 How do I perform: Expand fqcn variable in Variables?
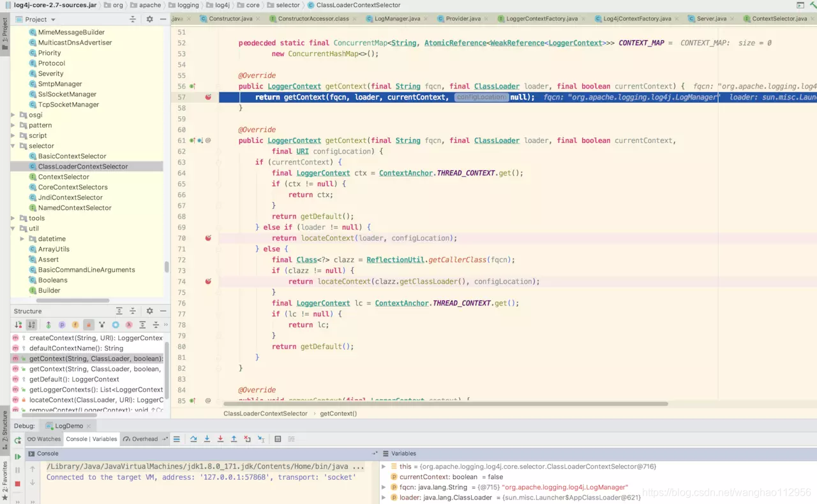pos(384,487)
